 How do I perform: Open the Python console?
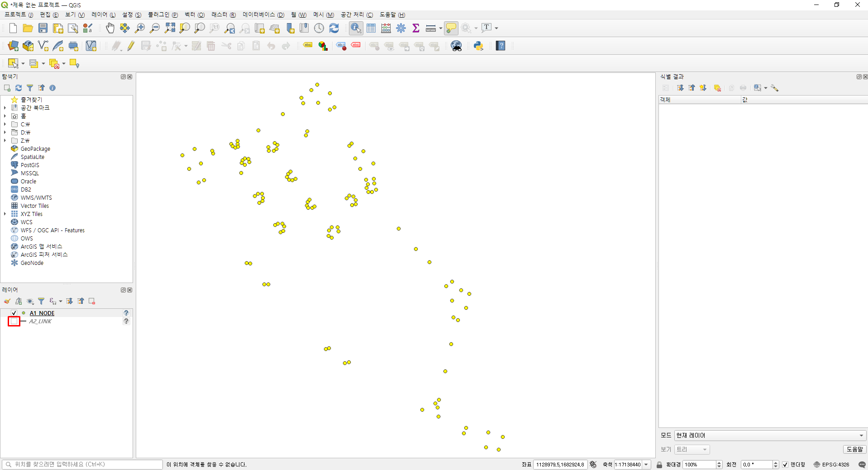click(478, 46)
